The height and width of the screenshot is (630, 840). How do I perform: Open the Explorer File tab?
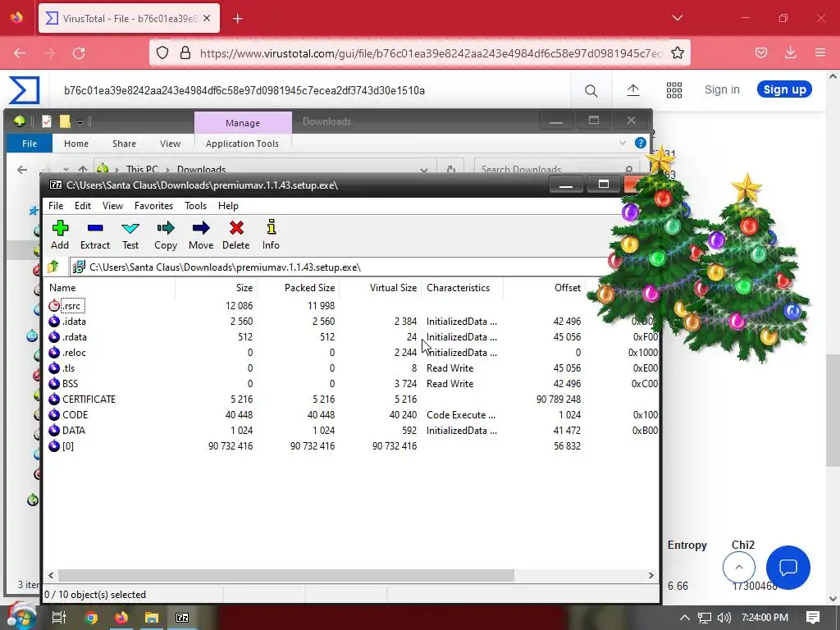[x=30, y=144]
